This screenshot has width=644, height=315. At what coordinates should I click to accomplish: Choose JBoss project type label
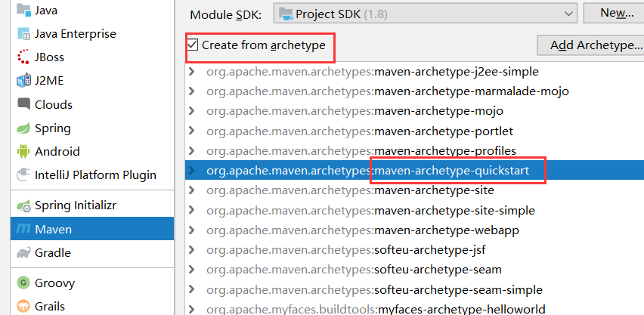(x=49, y=57)
